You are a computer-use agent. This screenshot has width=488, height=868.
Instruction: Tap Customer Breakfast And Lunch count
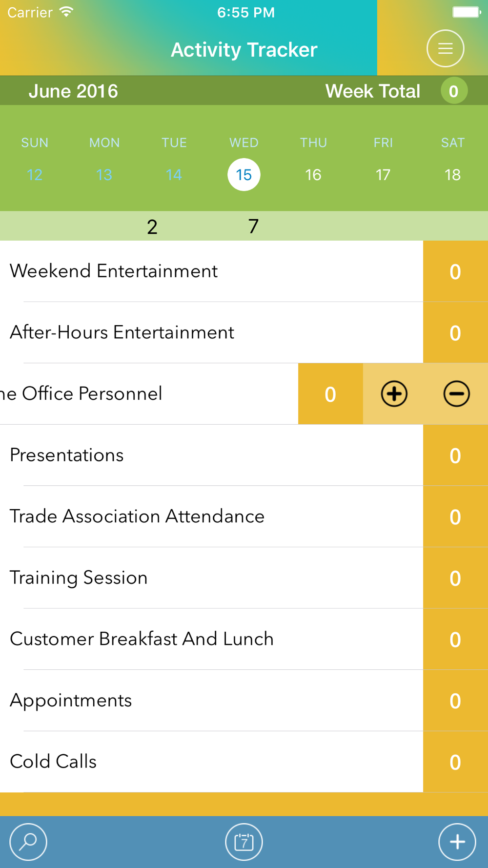coord(455,639)
